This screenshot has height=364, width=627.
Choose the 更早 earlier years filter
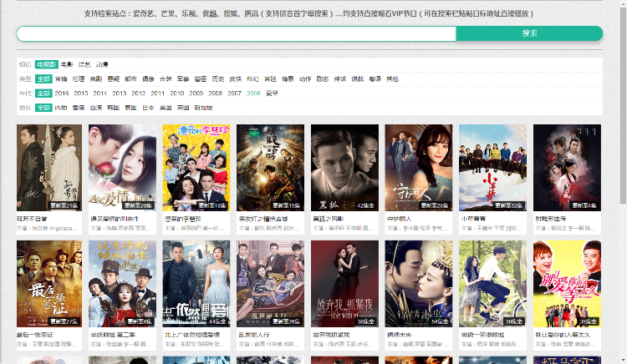coord(272,94)
